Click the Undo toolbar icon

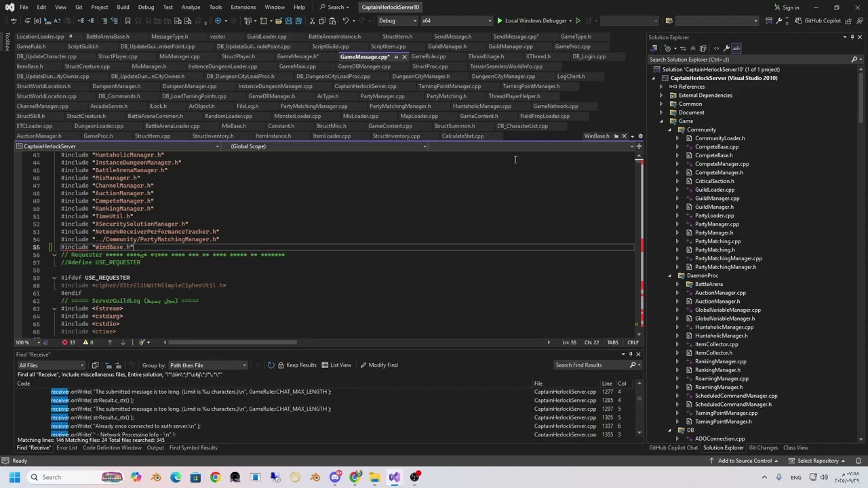346,20
